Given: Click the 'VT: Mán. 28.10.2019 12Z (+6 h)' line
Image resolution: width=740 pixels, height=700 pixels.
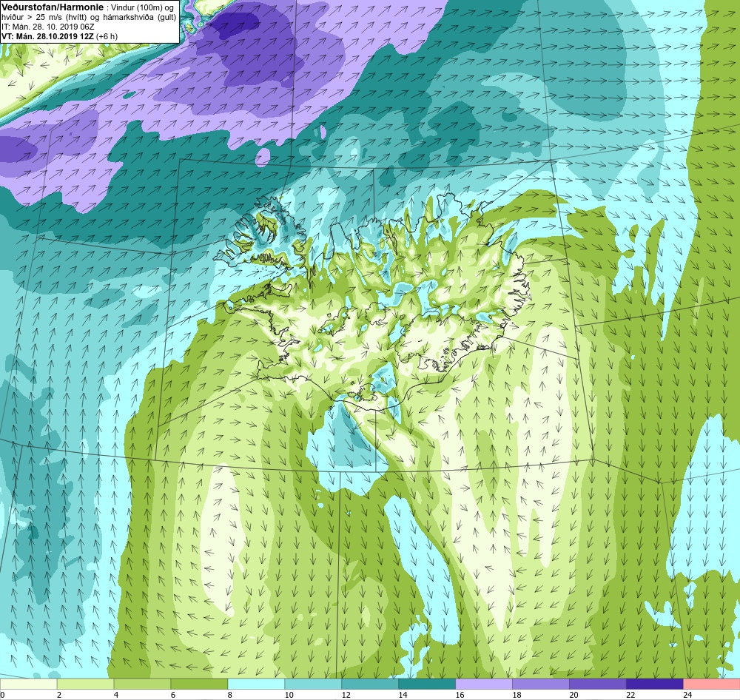Looking at the screenshot, I should click(60, 36).
